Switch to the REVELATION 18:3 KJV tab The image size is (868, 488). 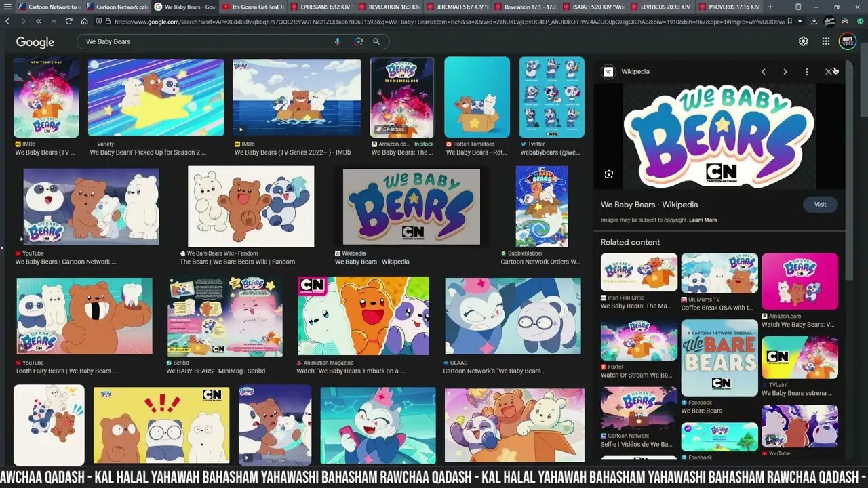click(390, 7)
